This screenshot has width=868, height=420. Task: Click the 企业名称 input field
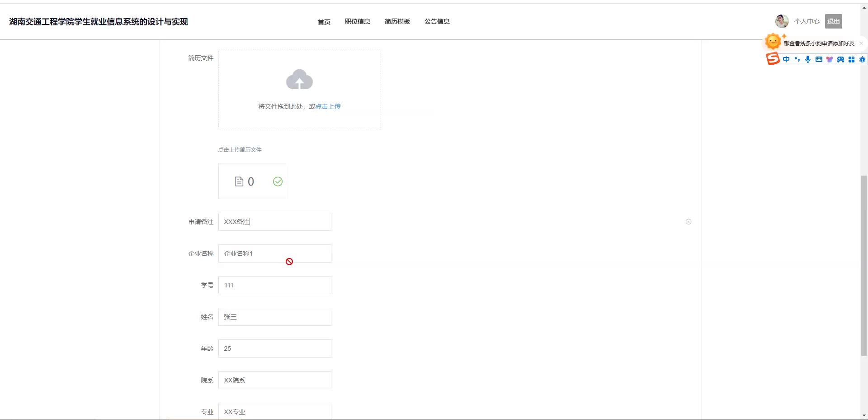[x=275, y=253]
